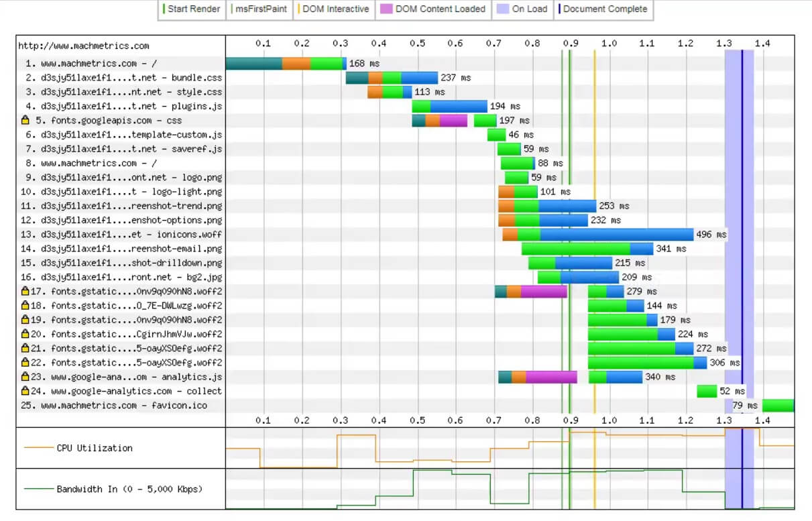812x521 pixels.
Task: Click the lock icon beside request 20
Action: (x=25, y=334)
